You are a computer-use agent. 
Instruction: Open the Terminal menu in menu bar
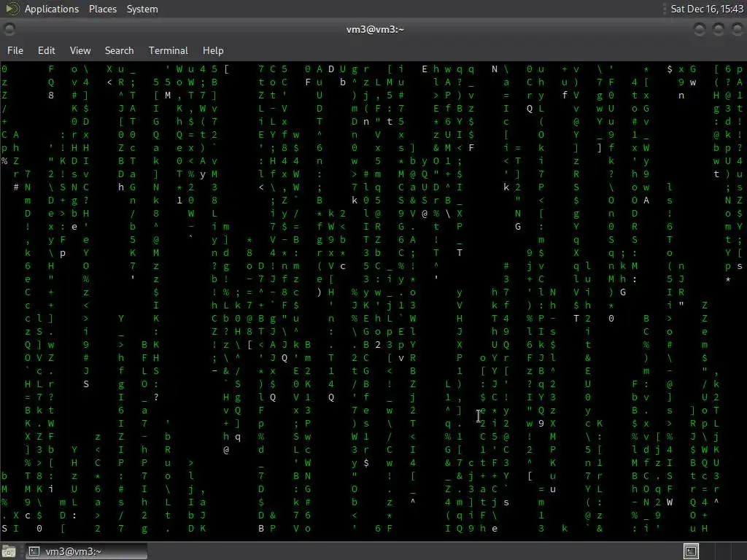[x=169, y=50]
